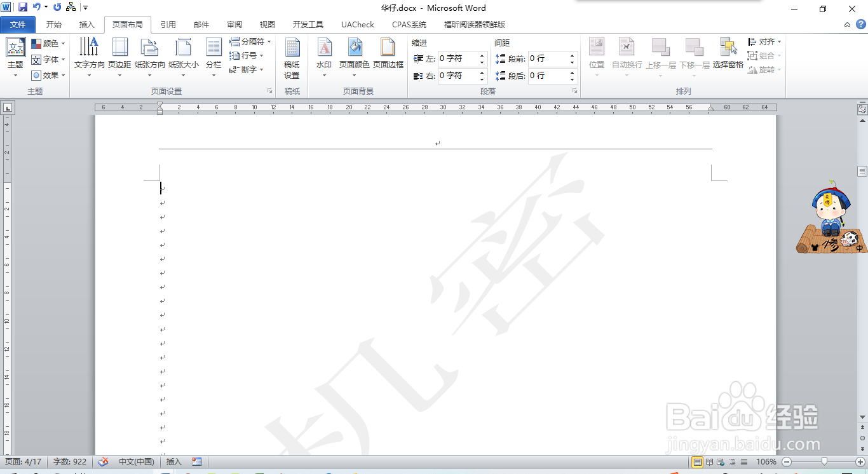Screen dimensions: 868x474
Task: Open Margins (页边距) menu
Action: [119, 57]
